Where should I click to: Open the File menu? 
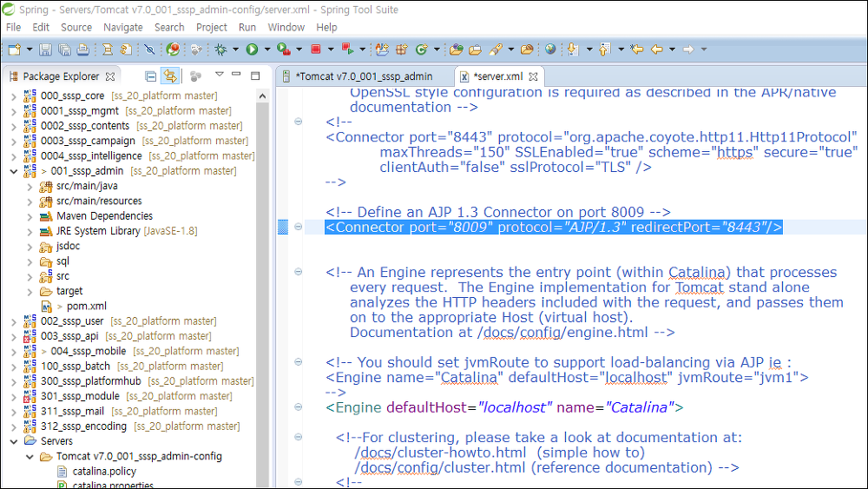point(13,27)
